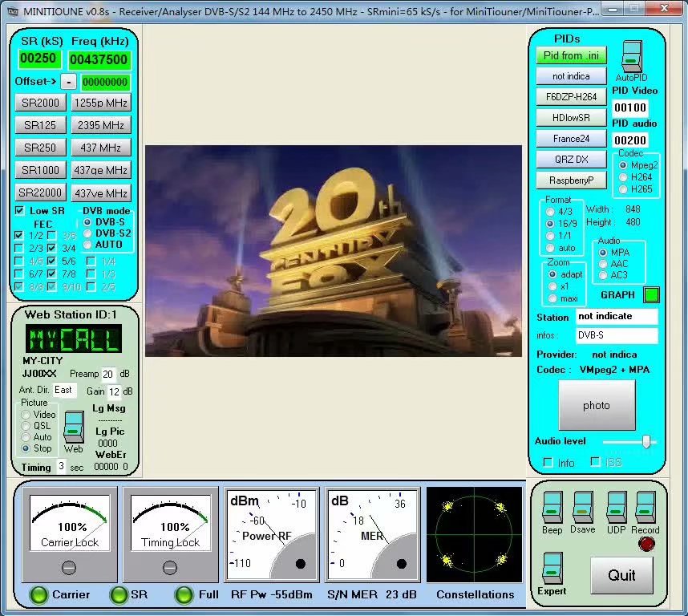The height and width of the screenshot is (616, 688).
Task: Toggle the Expert switch
Action: pos(552,569)
